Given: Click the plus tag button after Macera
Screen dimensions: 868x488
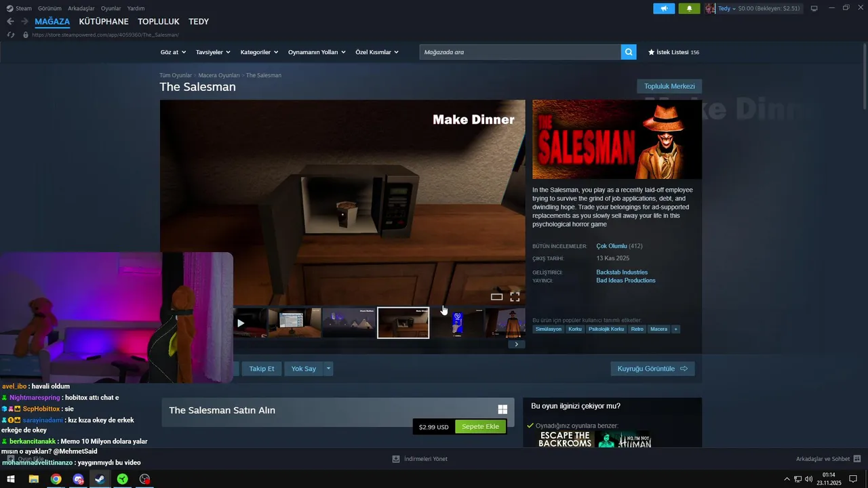Looking at the screenshot, I should (675, 329).
